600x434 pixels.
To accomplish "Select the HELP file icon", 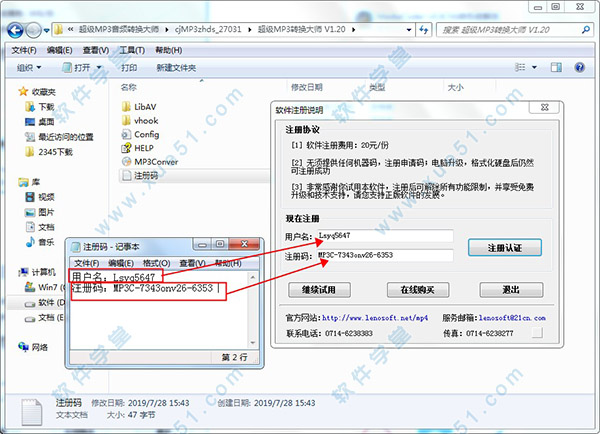I will [x=125, y=147].
